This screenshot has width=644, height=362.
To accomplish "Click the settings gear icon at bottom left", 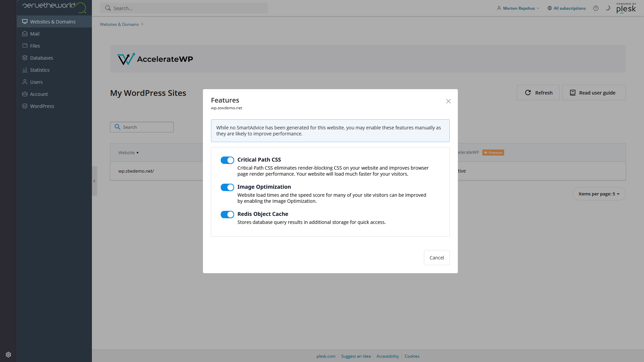I will click(8, 355).
